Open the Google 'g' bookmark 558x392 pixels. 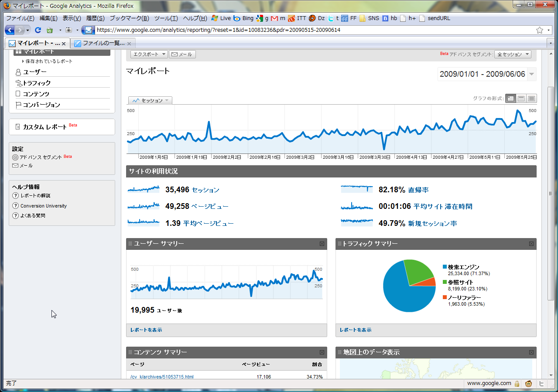coord(262,18)
